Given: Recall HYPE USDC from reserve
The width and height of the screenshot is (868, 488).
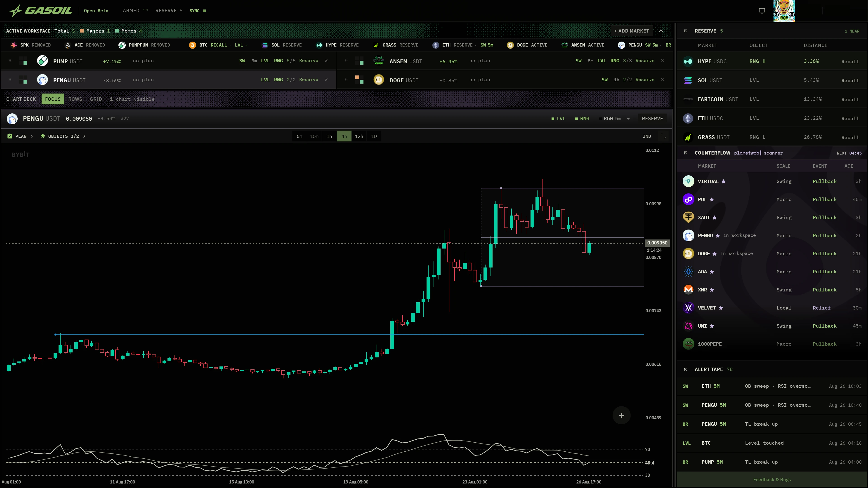Looking at the screenshot, I should pos(850,61).
